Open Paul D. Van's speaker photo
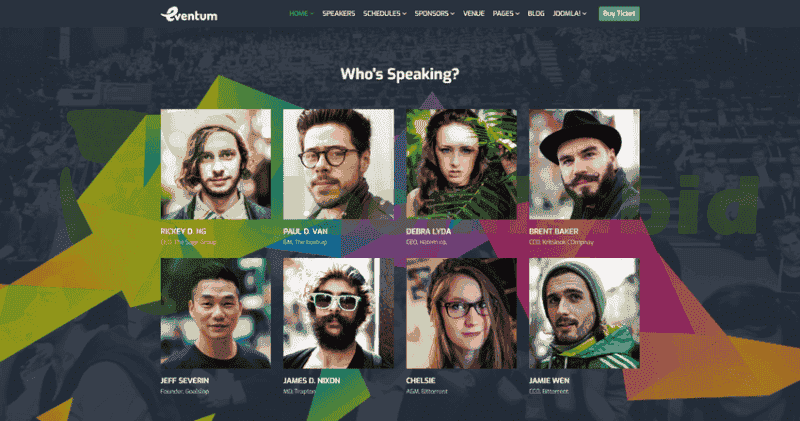The width and height of the screenshot is (800, 421). pos(338,164)
